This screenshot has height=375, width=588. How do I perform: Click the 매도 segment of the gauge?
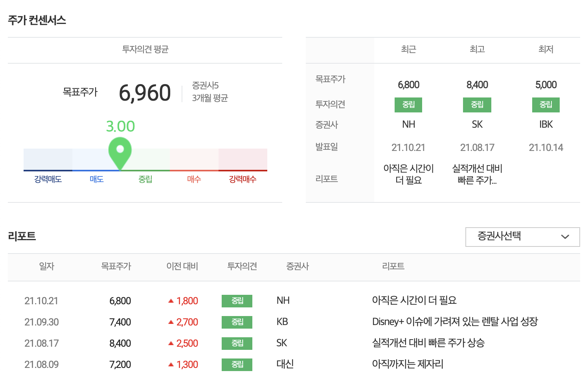(97, 160)
